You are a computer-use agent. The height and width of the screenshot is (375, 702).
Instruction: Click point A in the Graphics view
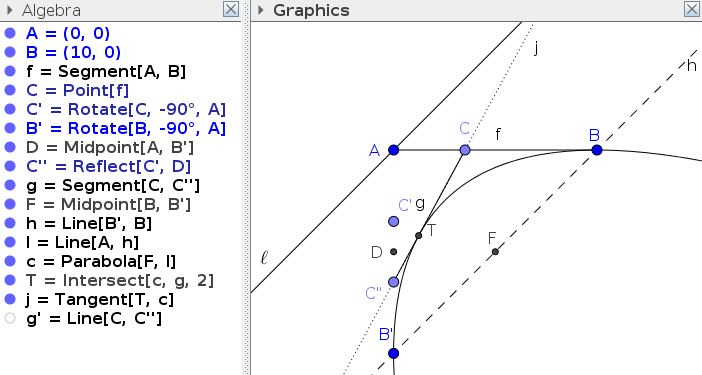pyautogui.click(x=394, y=150)
